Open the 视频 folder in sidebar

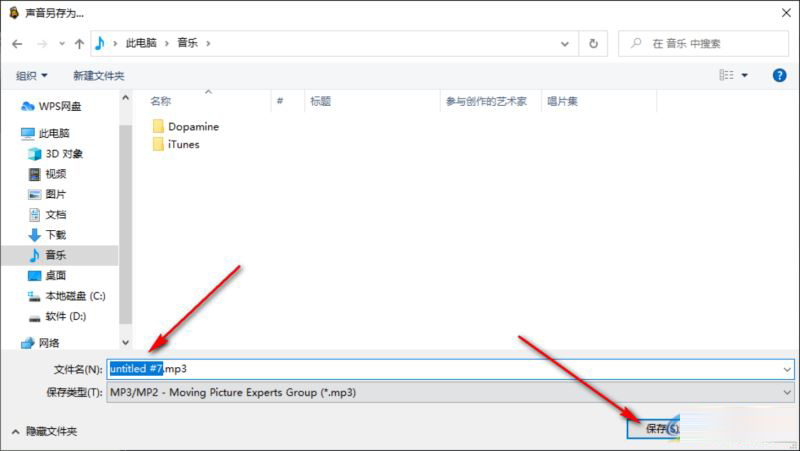(x=47, y=174)
